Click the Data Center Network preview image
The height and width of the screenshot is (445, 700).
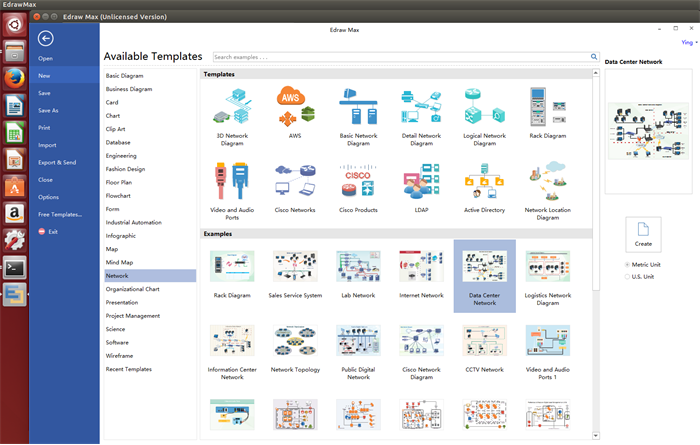point(648,131)
